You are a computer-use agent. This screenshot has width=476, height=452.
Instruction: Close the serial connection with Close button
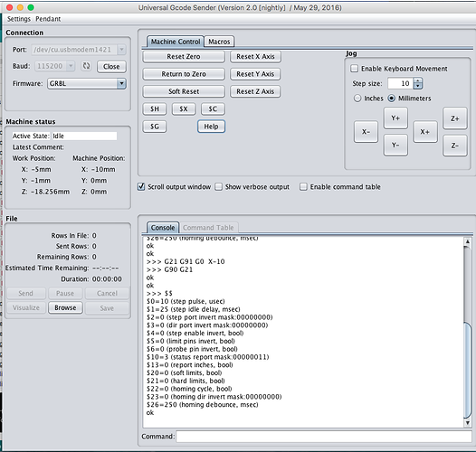(111, 66)
